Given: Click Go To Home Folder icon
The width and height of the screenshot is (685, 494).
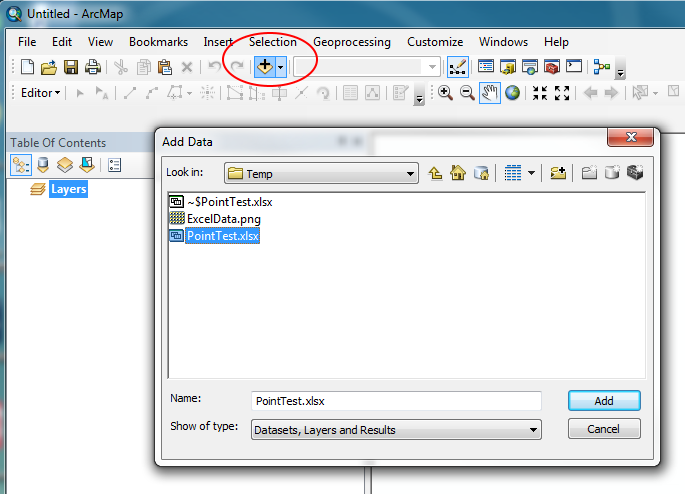Looking at the screenshot, I should click(458, 173).
